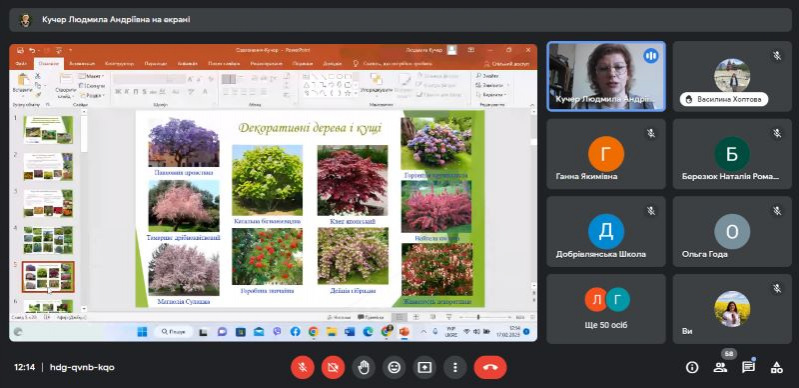
Task: Select slide 1 thumbnail in the slide pane
Action: point(48,130)
